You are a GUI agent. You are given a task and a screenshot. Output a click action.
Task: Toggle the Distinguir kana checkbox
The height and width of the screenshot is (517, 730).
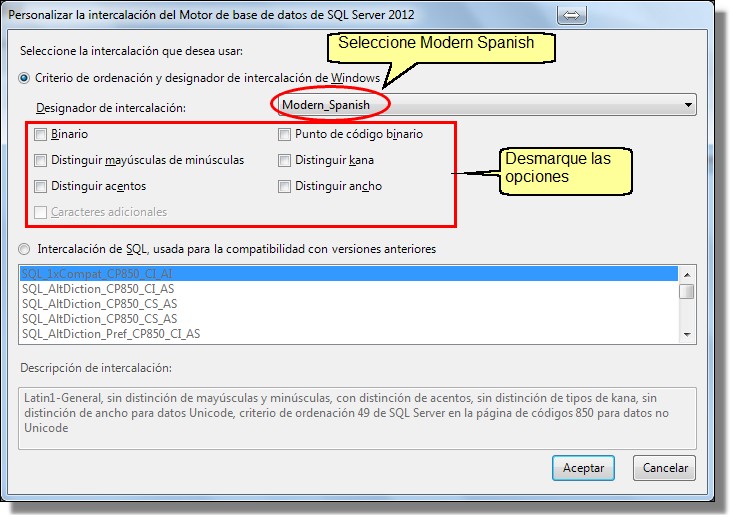[284, 161]
